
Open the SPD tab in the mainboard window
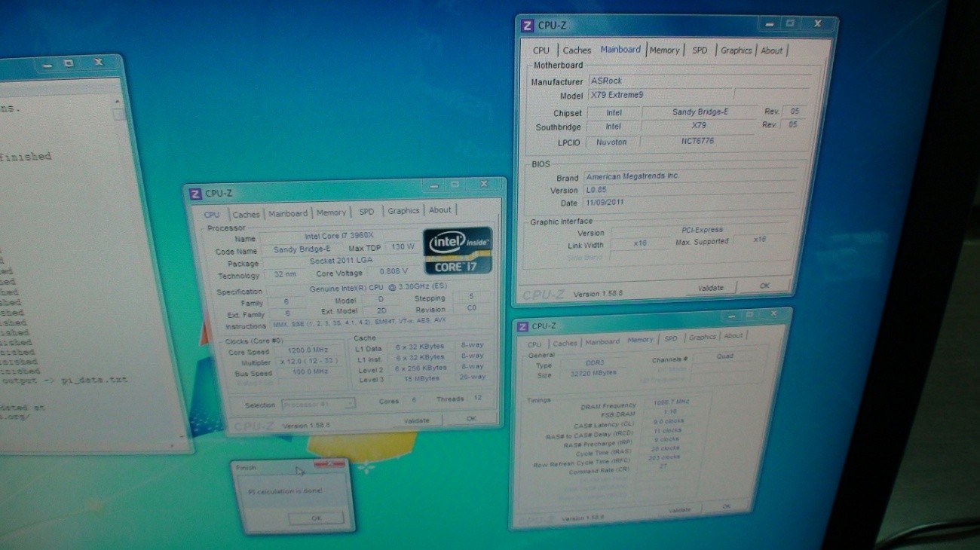(700, 50)
